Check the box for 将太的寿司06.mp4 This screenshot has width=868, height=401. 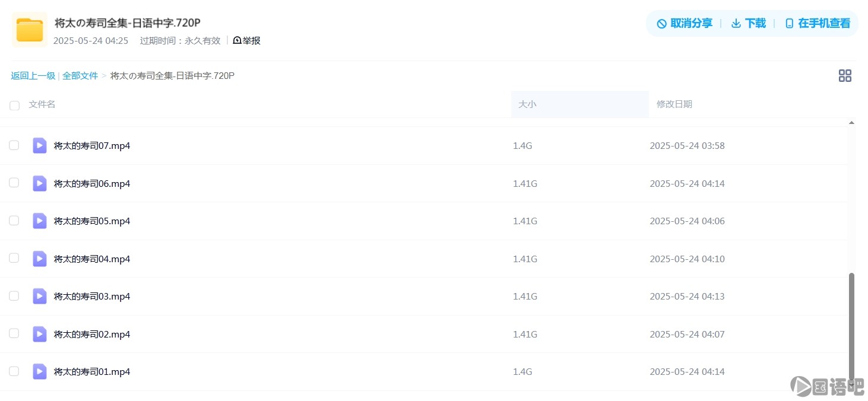(x=14, y=183)
